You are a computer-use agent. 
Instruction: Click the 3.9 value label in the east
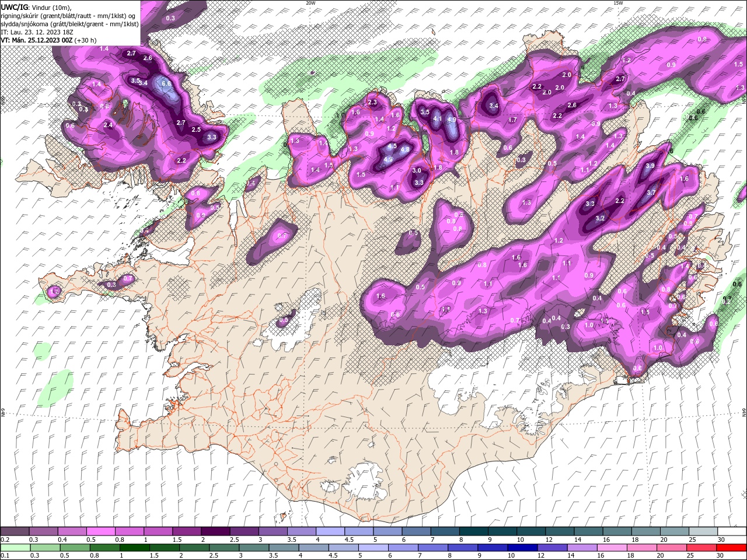pos(651,166)
